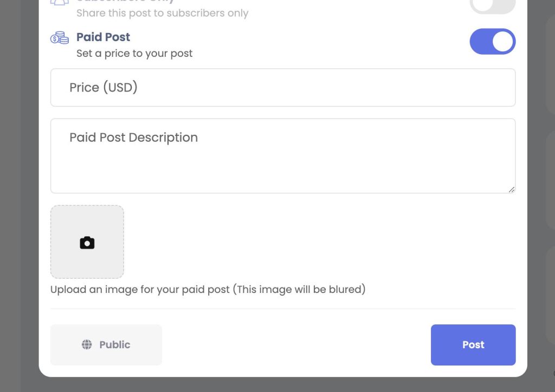The width and height of the screenshot is (555, 392).
Task: Click the resize handle of the description box
Action: (512, 190)
